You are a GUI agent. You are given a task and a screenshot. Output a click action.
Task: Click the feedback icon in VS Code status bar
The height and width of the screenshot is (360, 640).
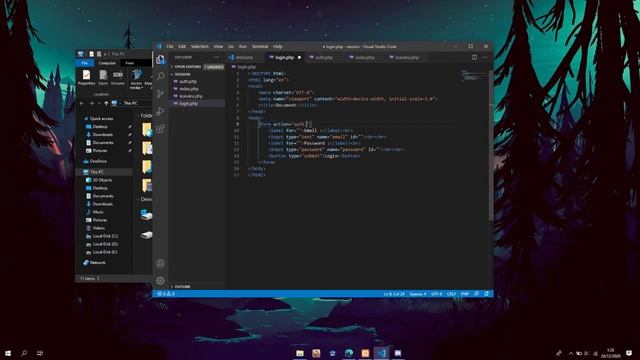pyautogui.click(x=476, y=294)
